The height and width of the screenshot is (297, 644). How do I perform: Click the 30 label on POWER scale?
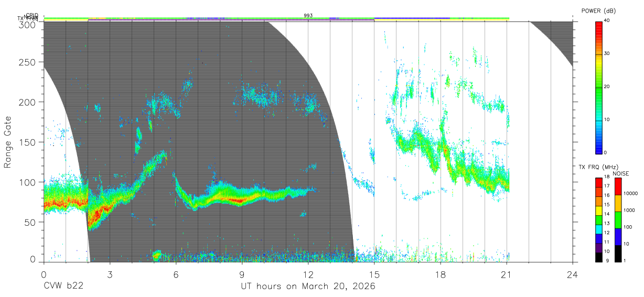click(x=607, y=53)
